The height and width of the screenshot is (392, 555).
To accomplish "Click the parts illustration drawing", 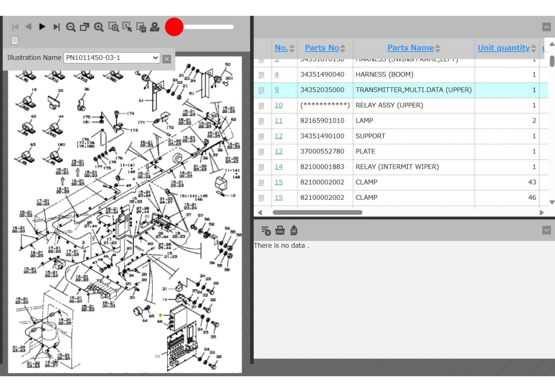I will (125, 215).
